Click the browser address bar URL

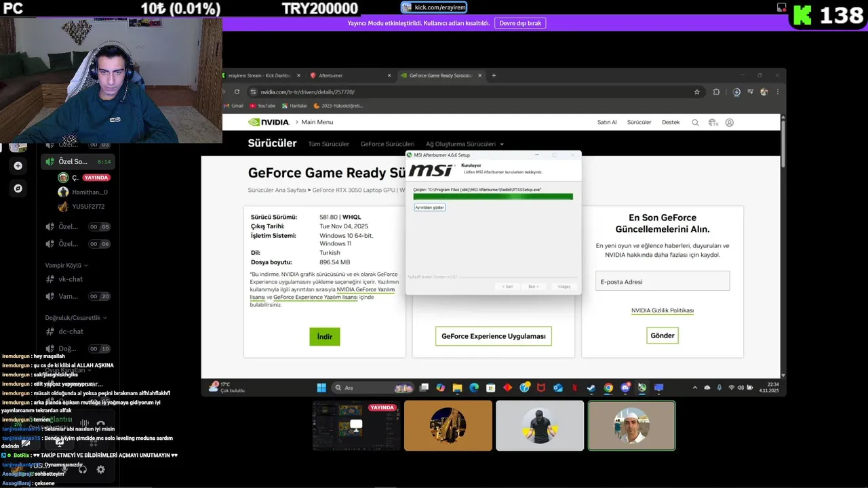307,91
